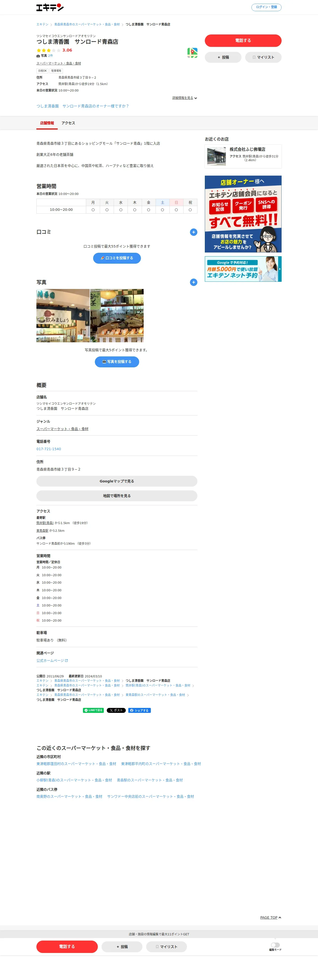Open 青森駅のスーパーマーケット link
The width and height of the screenshot is (318, 980).
(x=150, y=780)
